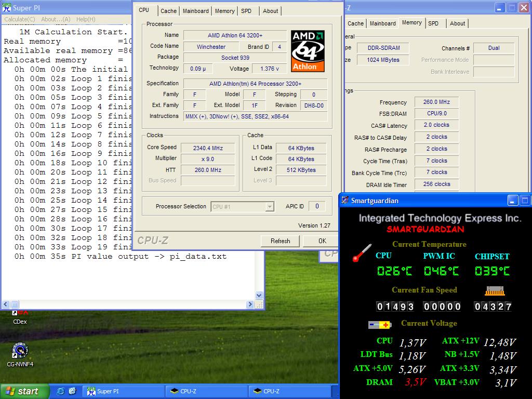
Task: Click memory Frequency value 260.0 MHz
Action: (x=436, y=102)
